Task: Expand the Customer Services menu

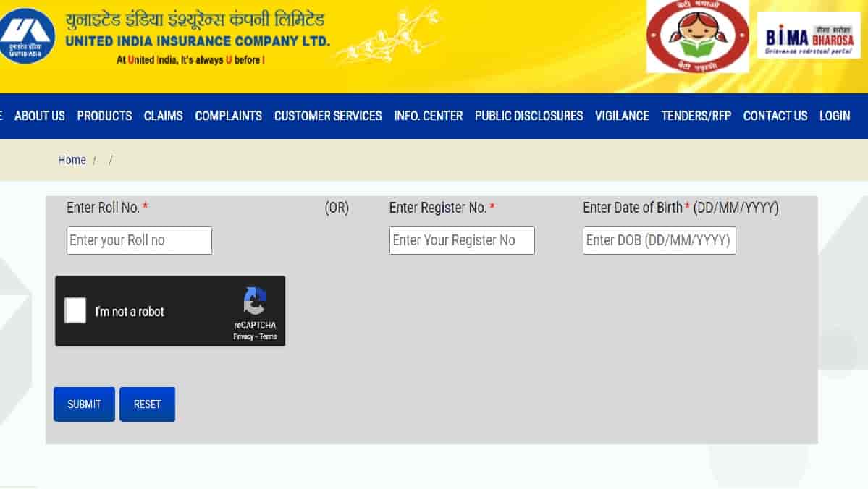Action: click(x=327, y=116)
